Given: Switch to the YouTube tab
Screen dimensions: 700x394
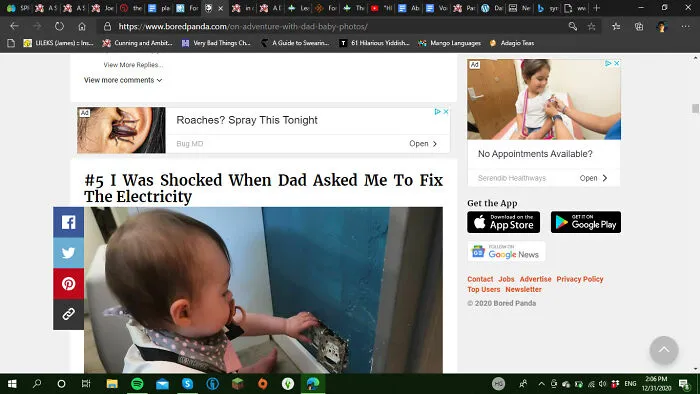Looking at the screenshot, I should point(382,8).
